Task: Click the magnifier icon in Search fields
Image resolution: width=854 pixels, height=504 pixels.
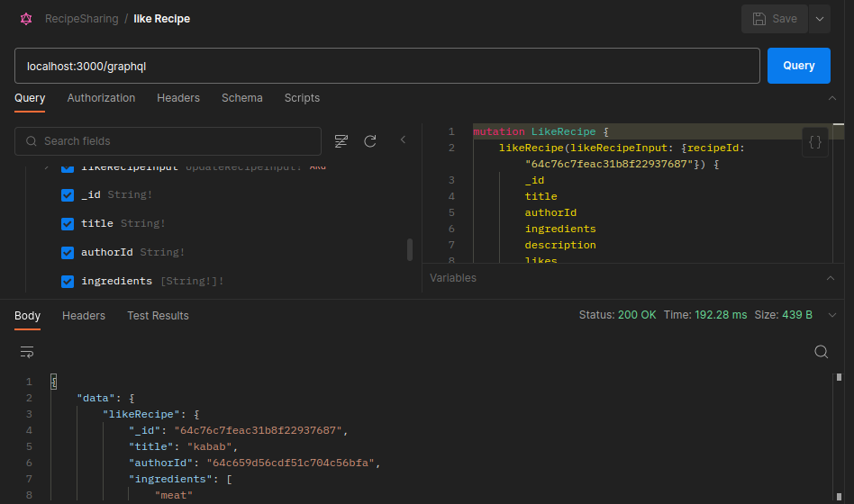Action: pyautogui.click(x=32, y=141)
